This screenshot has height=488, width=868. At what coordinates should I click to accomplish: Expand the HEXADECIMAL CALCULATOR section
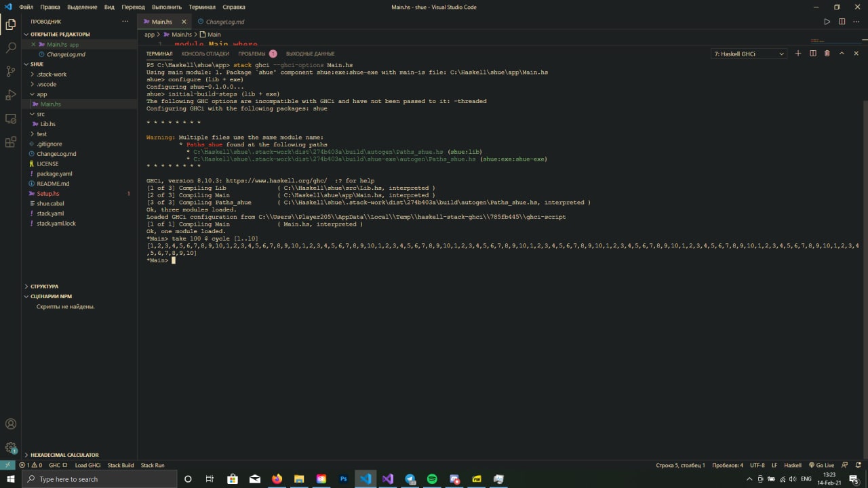80,455
